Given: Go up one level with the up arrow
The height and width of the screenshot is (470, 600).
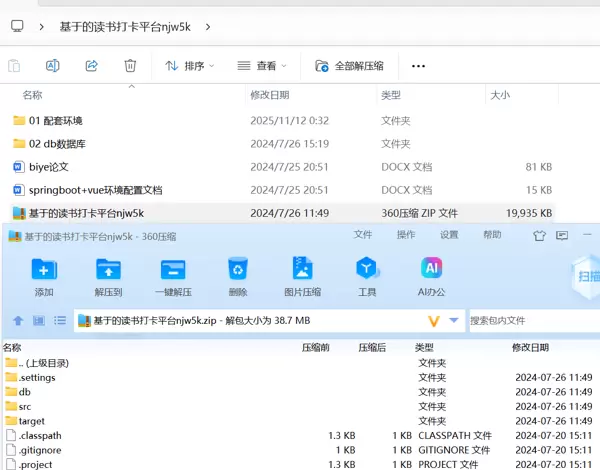Looking at the screenshot, I should pos(18,321).
